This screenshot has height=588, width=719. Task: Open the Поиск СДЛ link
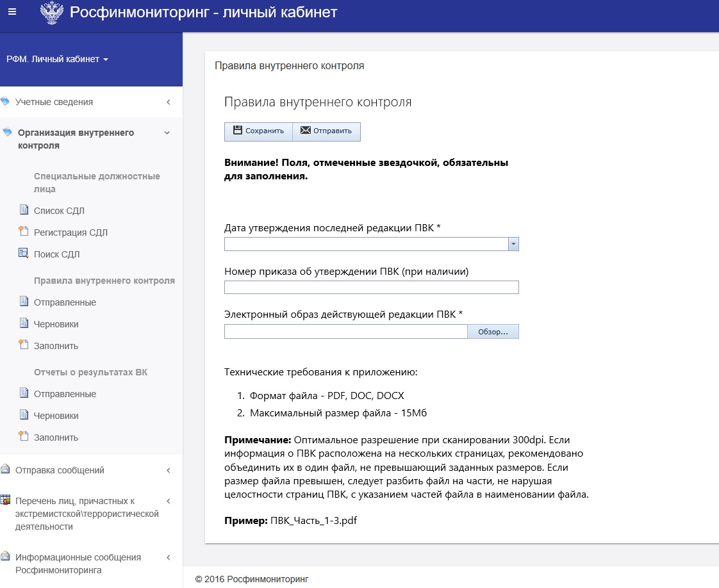[x=57, y=254]
